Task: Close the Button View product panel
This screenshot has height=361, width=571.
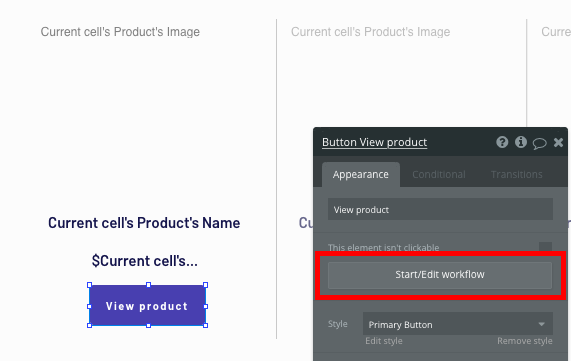Action: click(x=558, y=142)
